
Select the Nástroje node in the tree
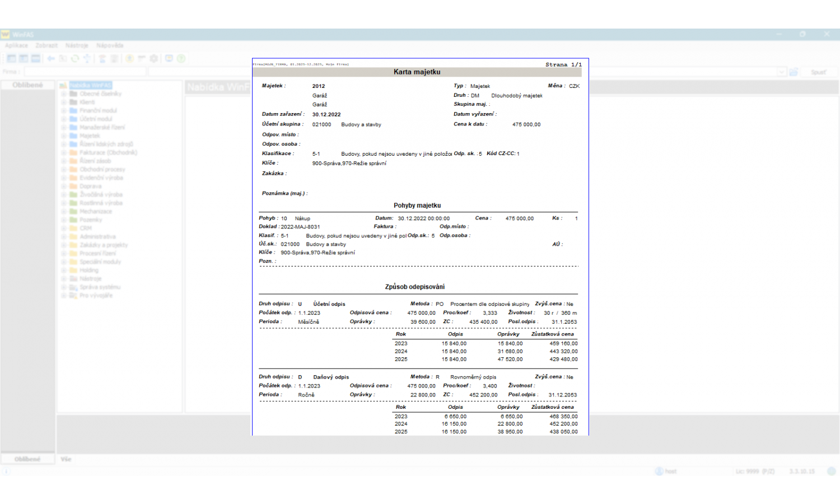point(90,278)
